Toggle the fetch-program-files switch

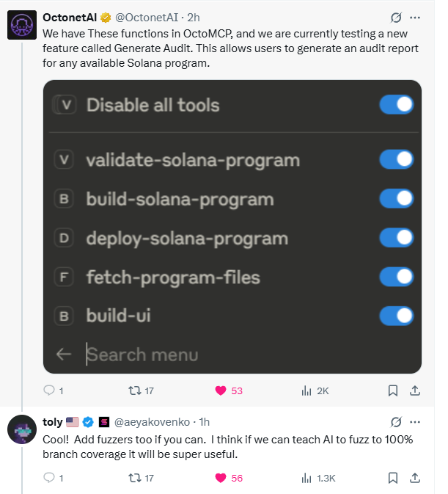pos(396,277)
